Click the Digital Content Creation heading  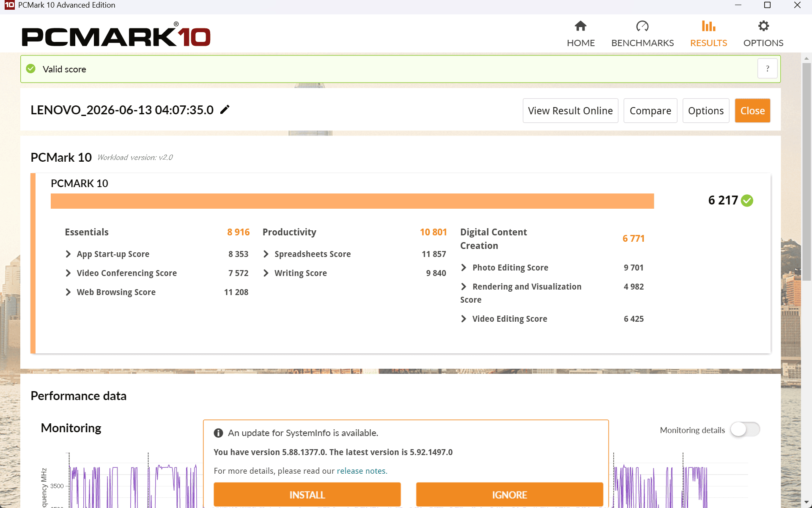pyautogui.click(x=494, y=239)
